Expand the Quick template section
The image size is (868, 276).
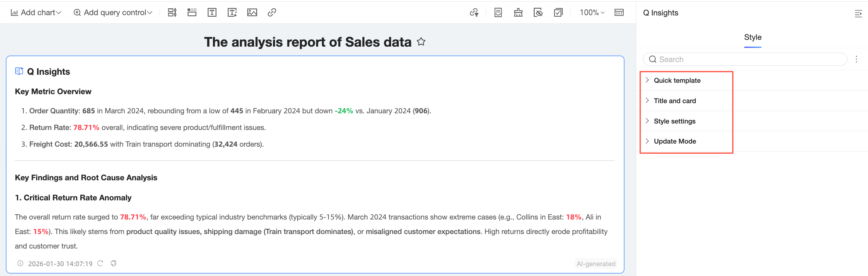click(677, 80)
